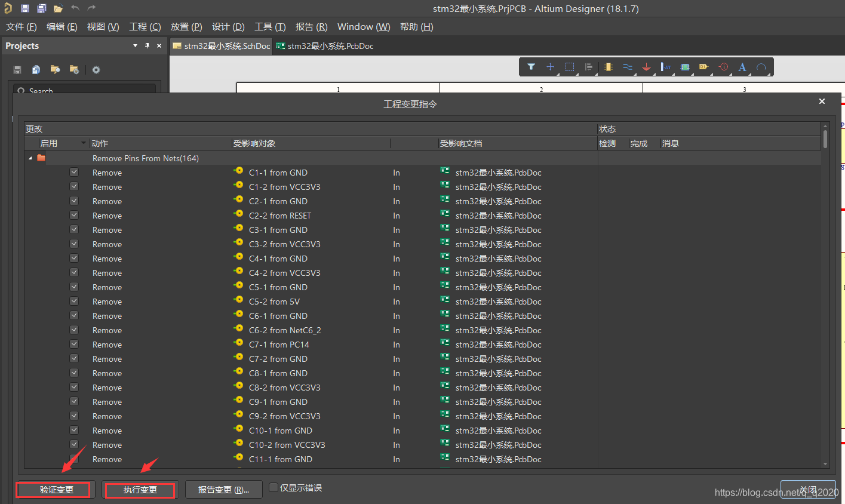Click the Save All icon in the title bar
The image size is (845, 504).
coord(42,8)
